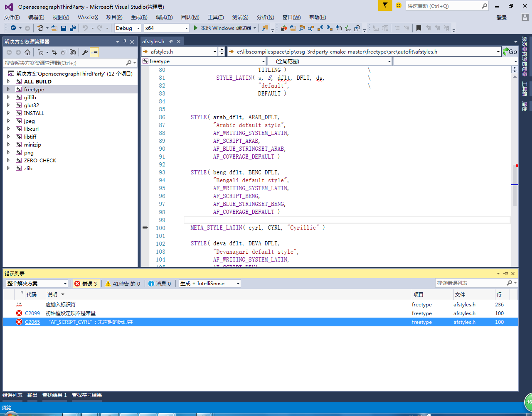The width and height of the screenshot is (532, 416).
Task: Open the Debug (调试) menu
Action: [x=164, y=17]
